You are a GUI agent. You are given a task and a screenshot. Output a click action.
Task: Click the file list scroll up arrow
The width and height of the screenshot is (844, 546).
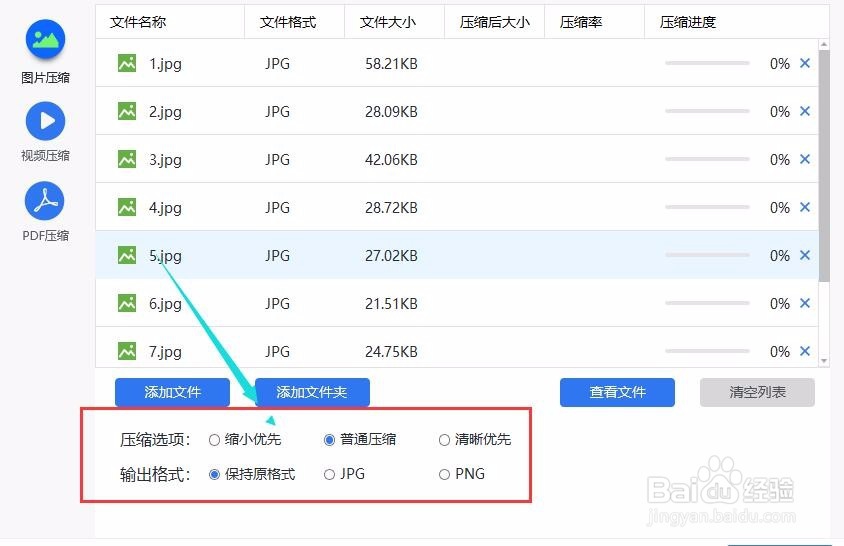(824, 44)
